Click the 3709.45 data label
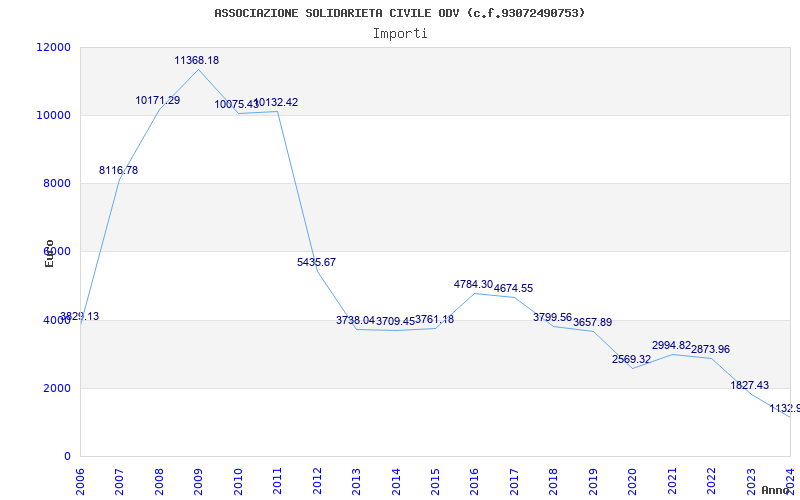This screenshot has width=800, height=500. coord(395,321)
